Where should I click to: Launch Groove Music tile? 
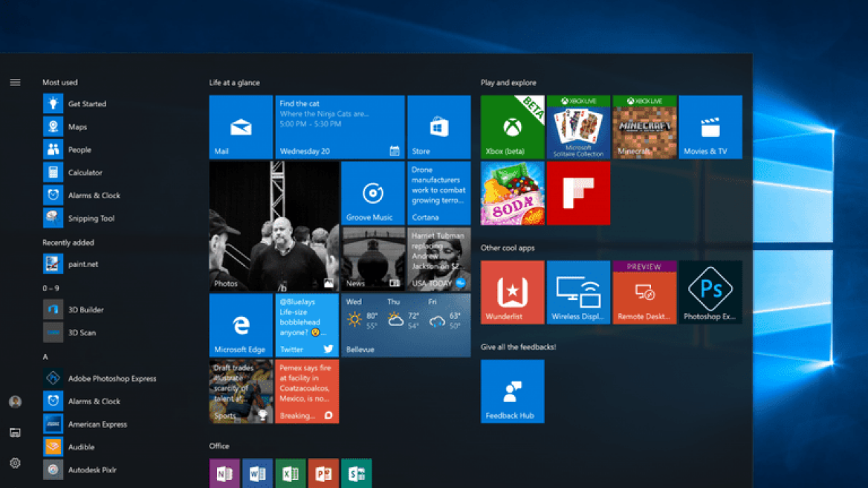(372, 193)
